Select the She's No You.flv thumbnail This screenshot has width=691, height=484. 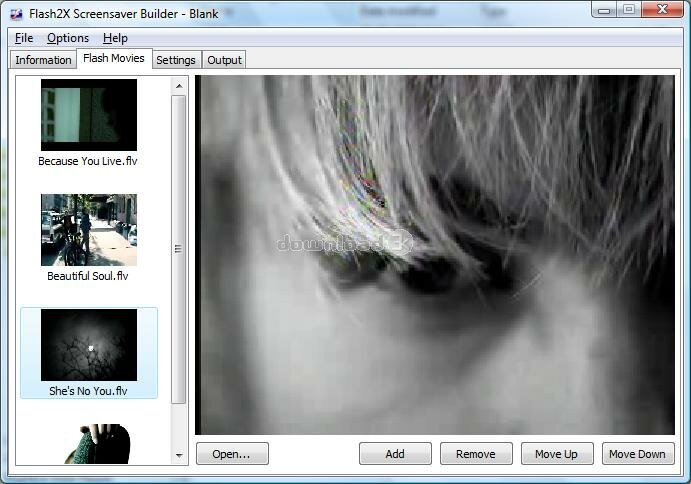click(x=89, y=345)
